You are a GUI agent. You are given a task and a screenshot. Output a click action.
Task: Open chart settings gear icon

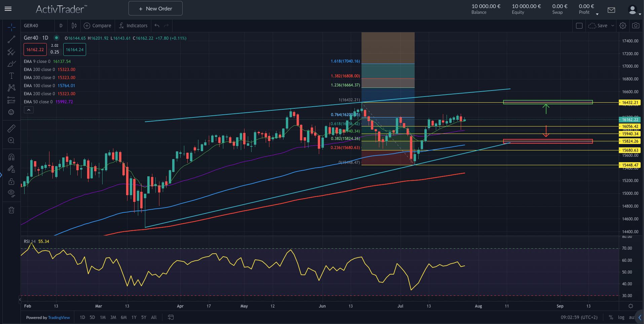coord(623,26)
